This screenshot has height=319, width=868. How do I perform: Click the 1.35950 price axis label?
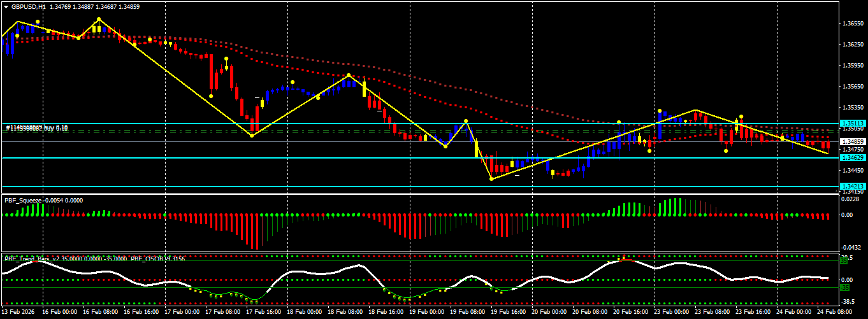pos(853,66)
